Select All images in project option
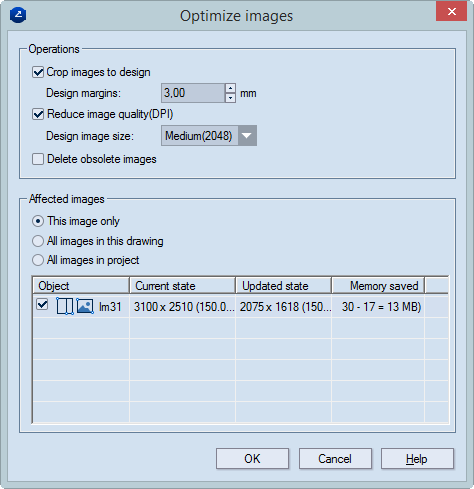The image size is (474, 489). click(38, 260)
